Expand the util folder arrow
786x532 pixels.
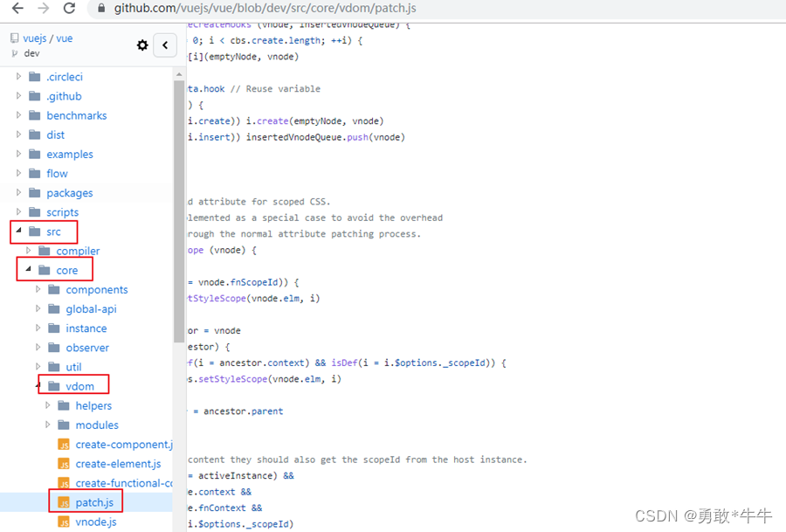pyautogui.click(x=38, y=367)
